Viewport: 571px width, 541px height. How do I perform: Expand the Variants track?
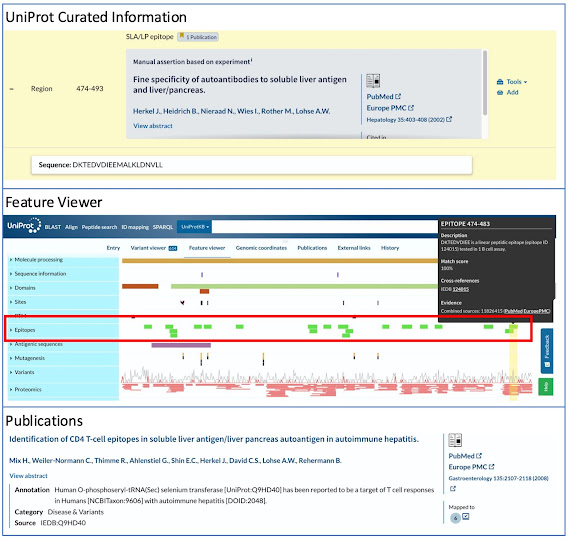(11, 372)
